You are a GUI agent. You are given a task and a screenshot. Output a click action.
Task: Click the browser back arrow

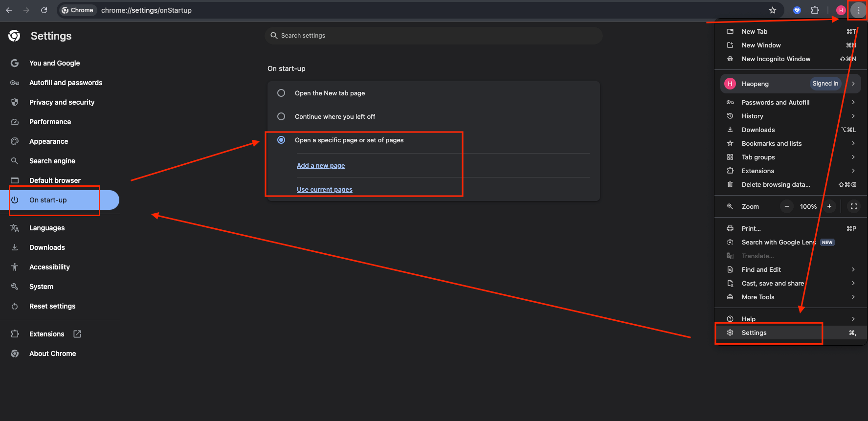tap(9, 10)
